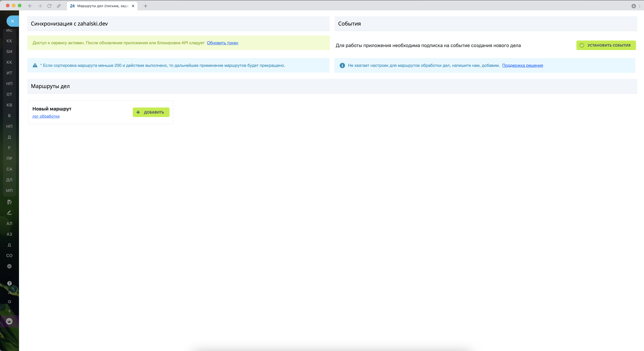Open the e-signature pen icon in sidebar

[9, 213]
